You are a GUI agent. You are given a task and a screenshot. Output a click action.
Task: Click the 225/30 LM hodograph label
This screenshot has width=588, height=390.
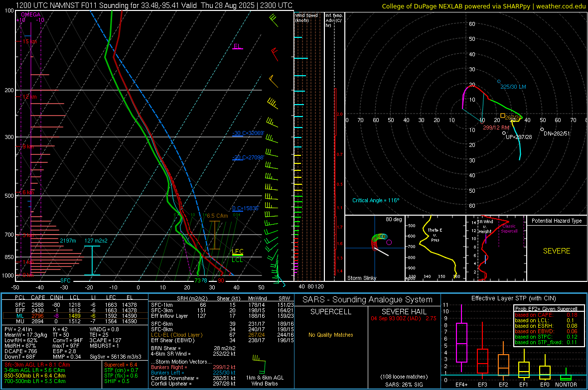click(513, 87)
